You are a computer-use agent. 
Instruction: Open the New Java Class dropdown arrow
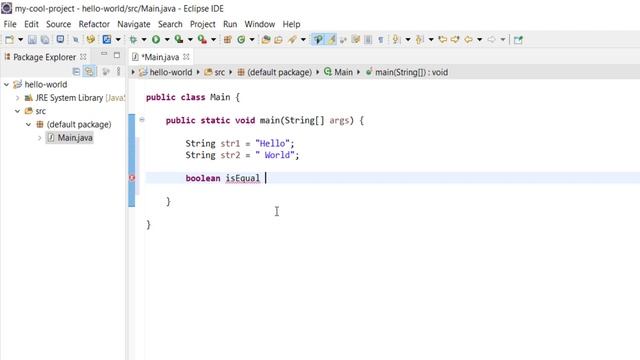pos(252,40)
